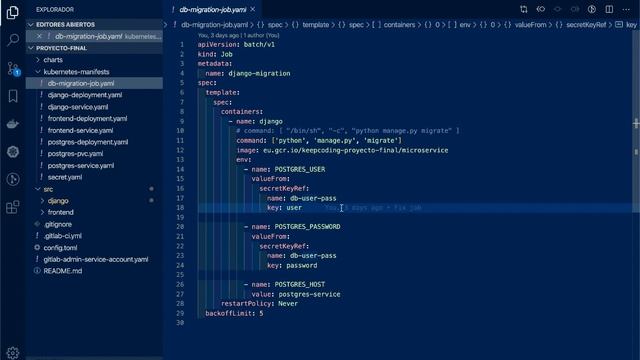Click on the text 'restartPolicy: Never'
The width and height of the screenshot is (640, 360).
259,304
